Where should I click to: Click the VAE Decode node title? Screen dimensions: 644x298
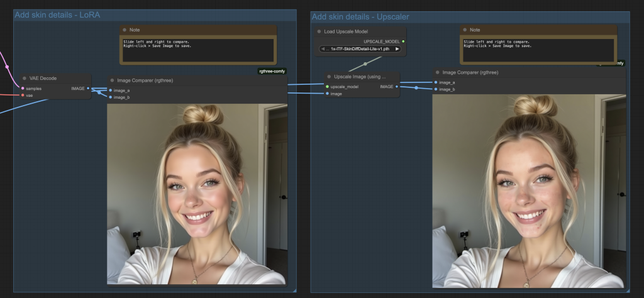tap(43, 79)
